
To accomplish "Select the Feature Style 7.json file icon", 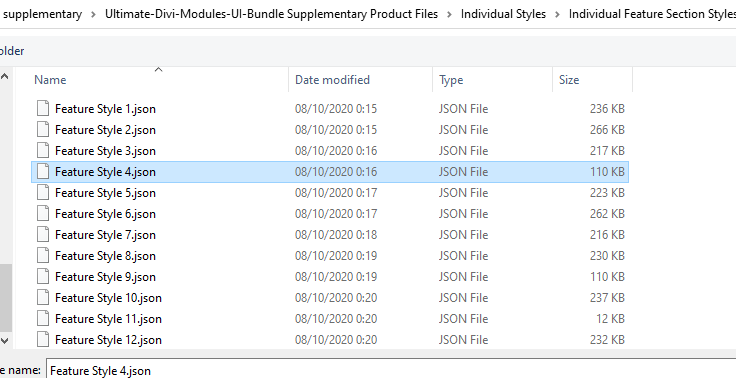I will coord(43,235).
